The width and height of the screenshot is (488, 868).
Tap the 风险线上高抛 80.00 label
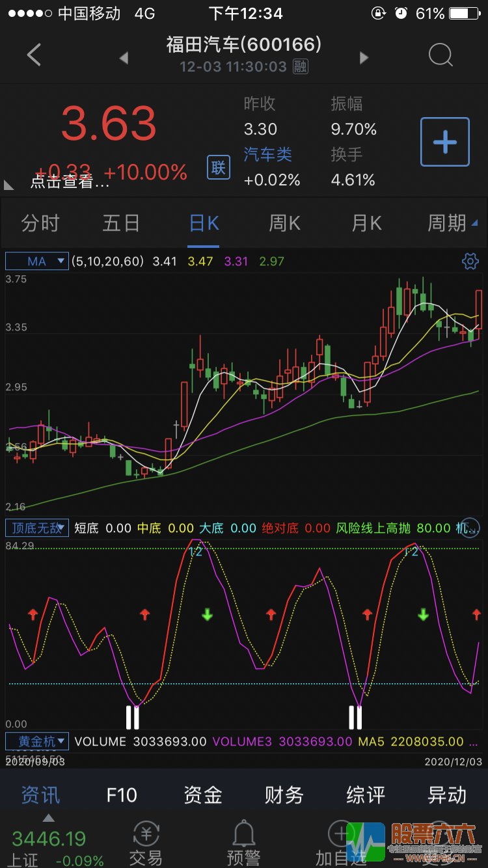[x=394, y=528]
